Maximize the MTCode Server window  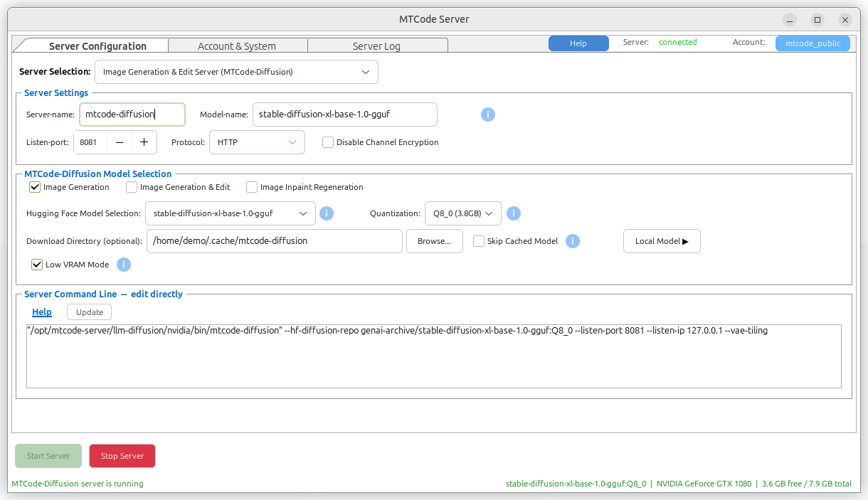click(x=817, y=20)
